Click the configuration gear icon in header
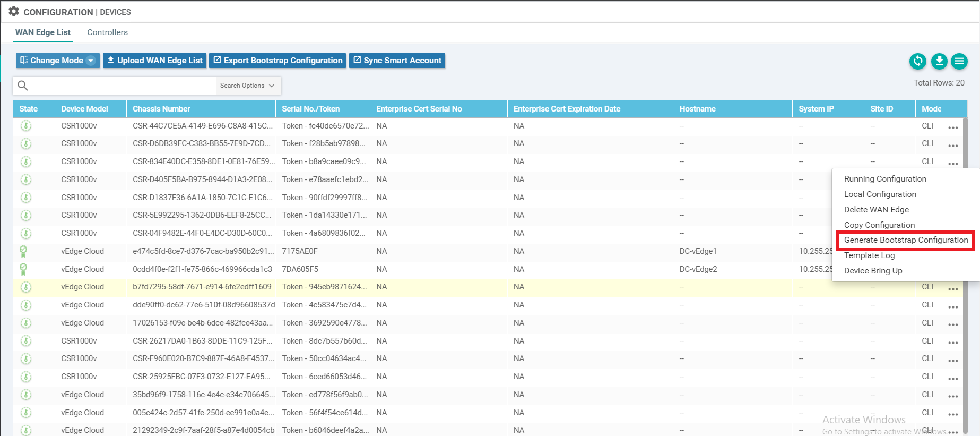This screenshot has width=980, height=436. tap(14, 12)
